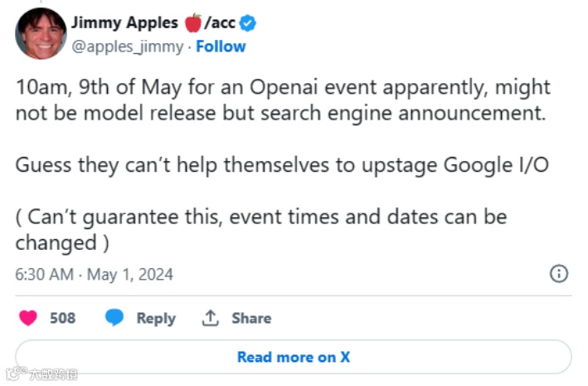
Task: Click the watermark text beside the logo
Action: [53, 374]
